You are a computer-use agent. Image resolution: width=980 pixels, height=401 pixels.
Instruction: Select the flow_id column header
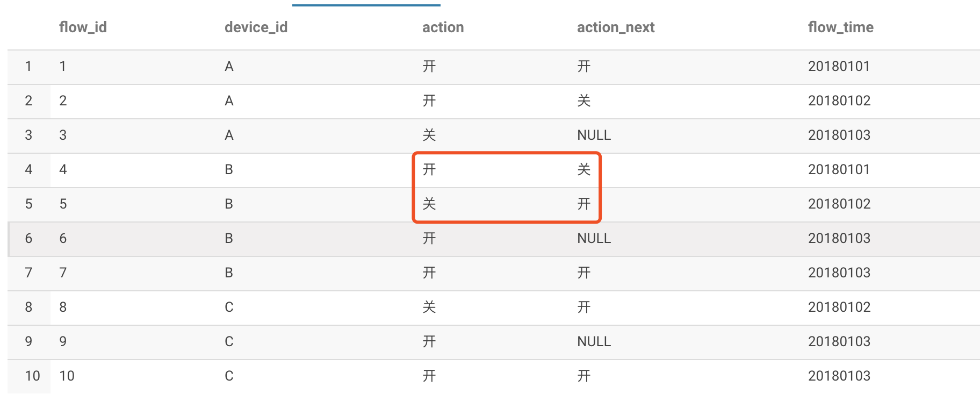pyautogui.click(x=83, y=27)
